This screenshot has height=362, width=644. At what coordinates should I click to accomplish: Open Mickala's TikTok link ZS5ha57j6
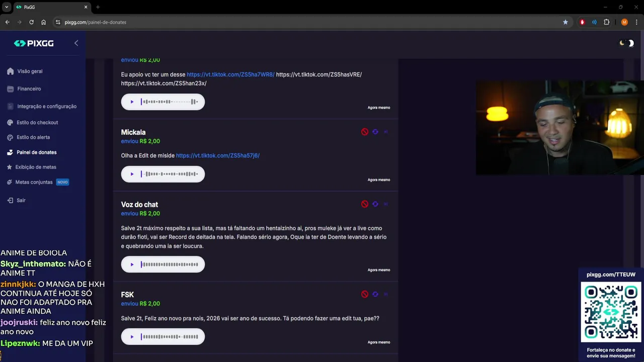(x=218, y=156)
